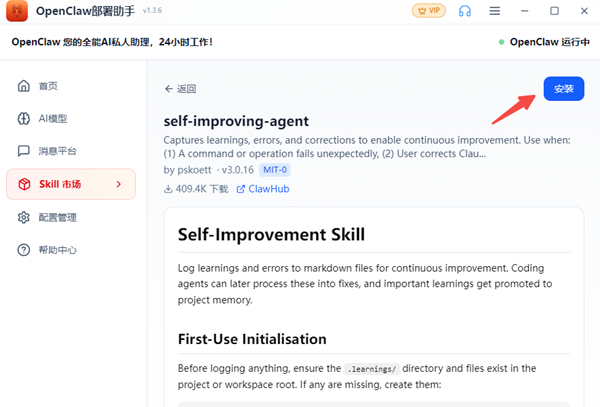Click the ClawHub external link icon
The height and width of the screenshot is (407, 600).
click(241, 189)
